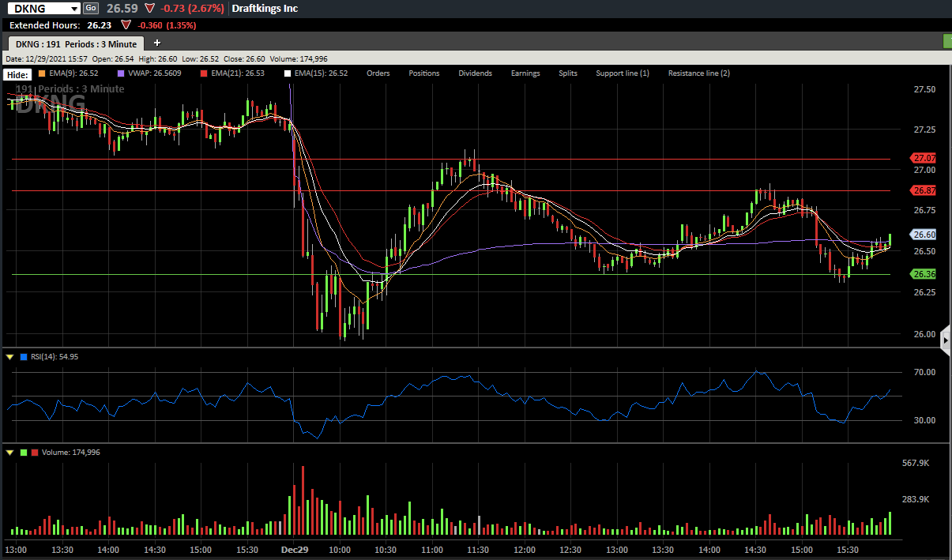The height and width of the screenshot is (560, 952).
Task: Hide Positions on the chart
Action: (423, 73)
